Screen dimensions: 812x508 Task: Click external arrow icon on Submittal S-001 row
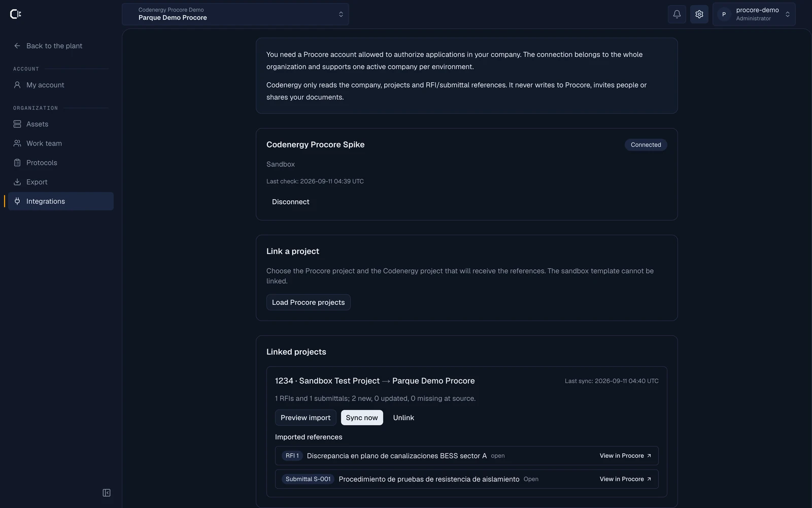tap(649, 479)
